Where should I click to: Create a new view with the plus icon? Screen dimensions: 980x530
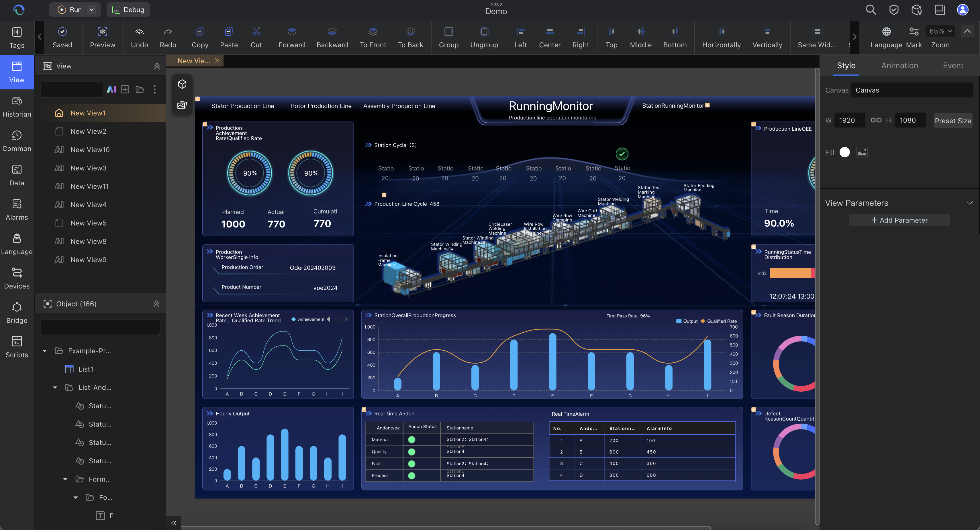pos(125,89)
